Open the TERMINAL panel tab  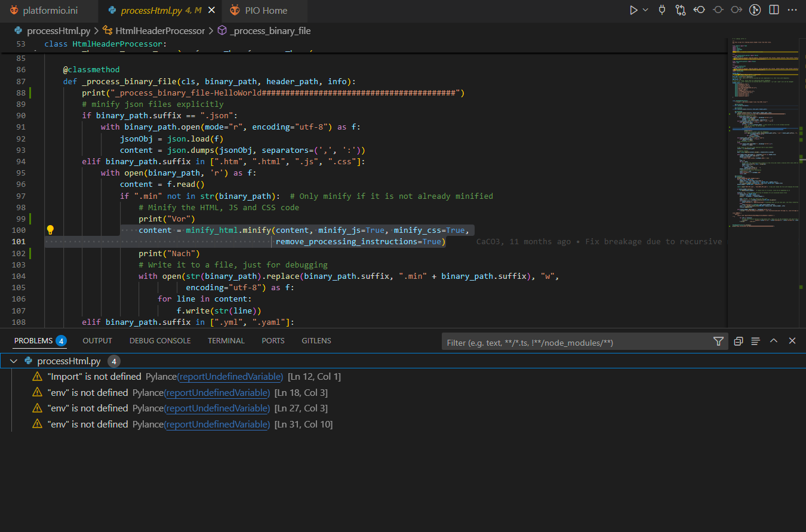(x=226, y=340)
